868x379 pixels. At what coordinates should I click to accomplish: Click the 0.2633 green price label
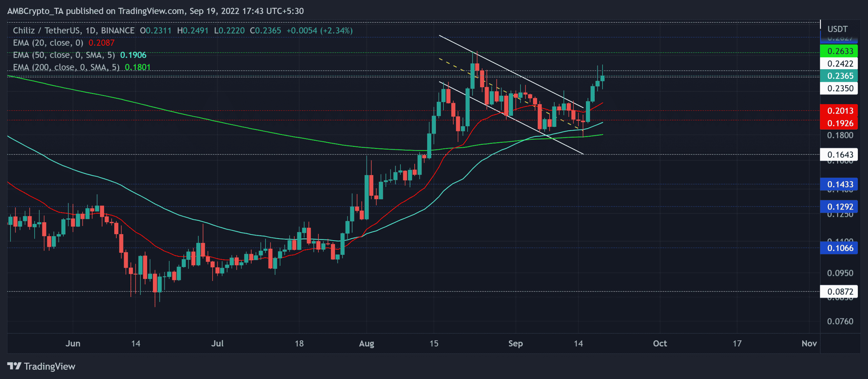click(x=839, y=51)
